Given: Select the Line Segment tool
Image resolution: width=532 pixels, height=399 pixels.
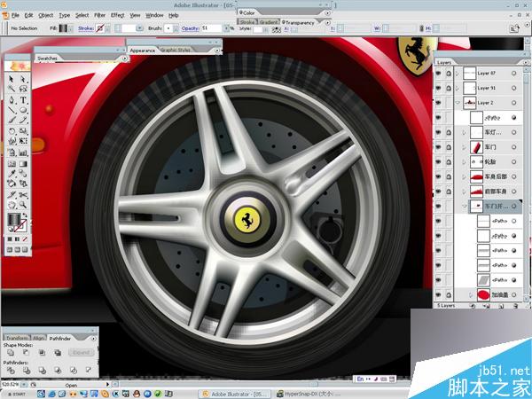Looking at the screenshot, I should point(12,110).
